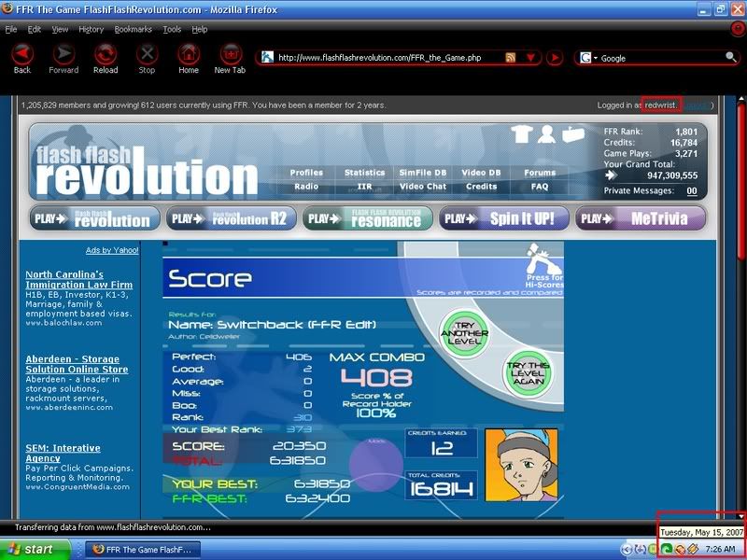The image size is (747, 560).
Task: Open the History menu
Action: (92, 29)
